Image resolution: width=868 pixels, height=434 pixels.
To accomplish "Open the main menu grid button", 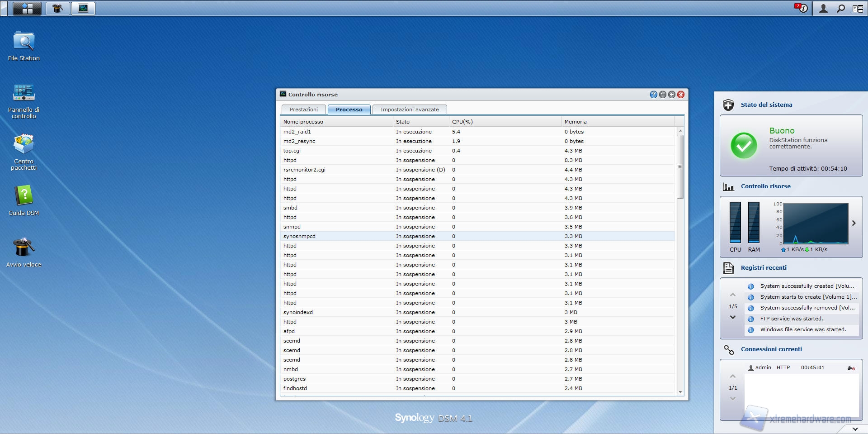I will click(x=27, y=9).
